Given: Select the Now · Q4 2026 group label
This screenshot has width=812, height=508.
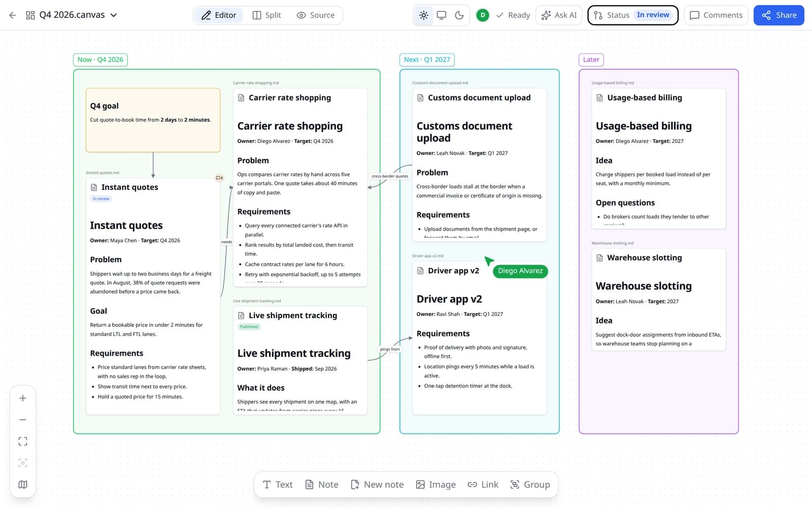Looking at the screenshot, I should coord(100,59).
